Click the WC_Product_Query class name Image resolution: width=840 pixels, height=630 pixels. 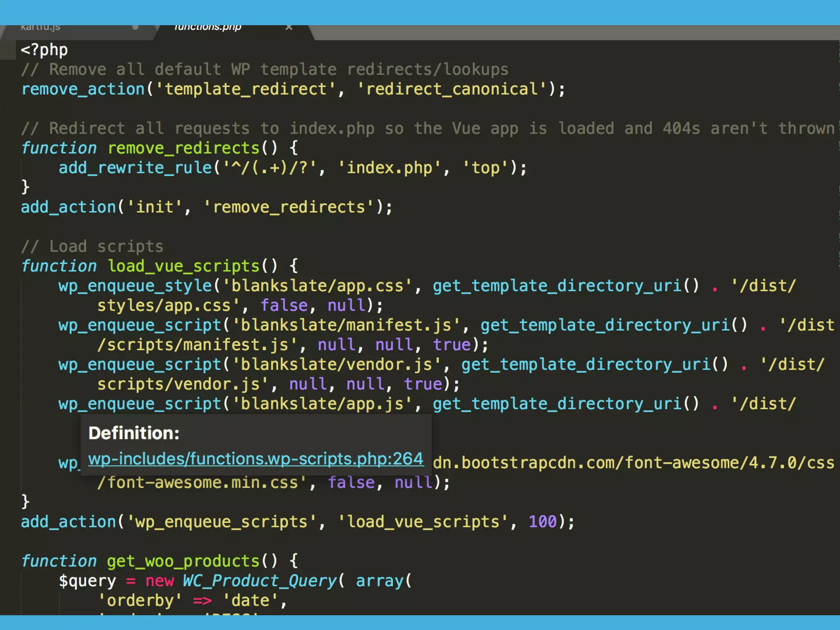260,581
